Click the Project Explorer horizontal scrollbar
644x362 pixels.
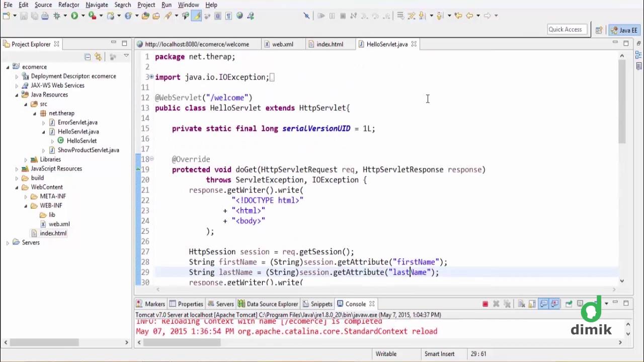pos(44,342)
